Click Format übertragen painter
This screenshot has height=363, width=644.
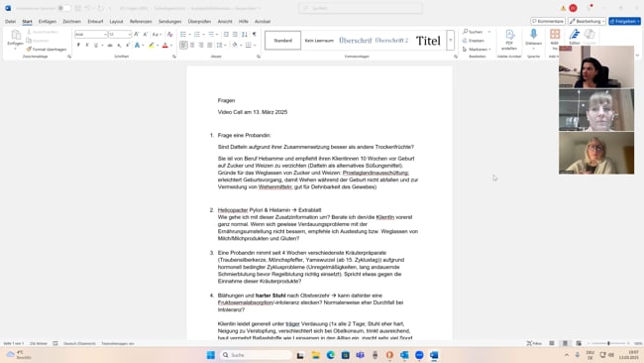pyautogui.click(x=46, y=50)
